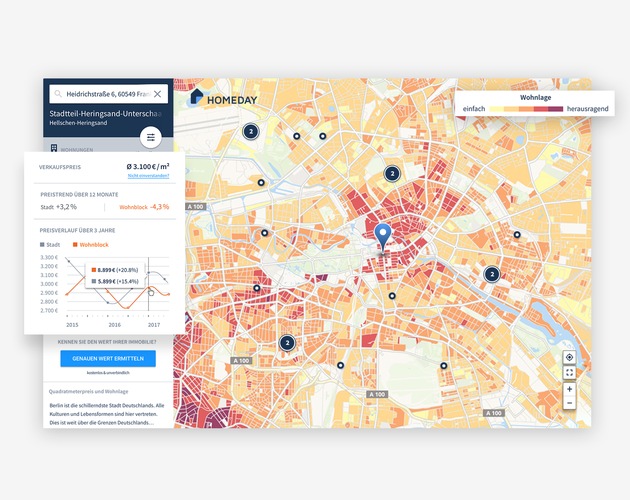Click 'Preisverlauf über 3 Jahre' heading
630x500 pixels.
click(x=77, y=230)
